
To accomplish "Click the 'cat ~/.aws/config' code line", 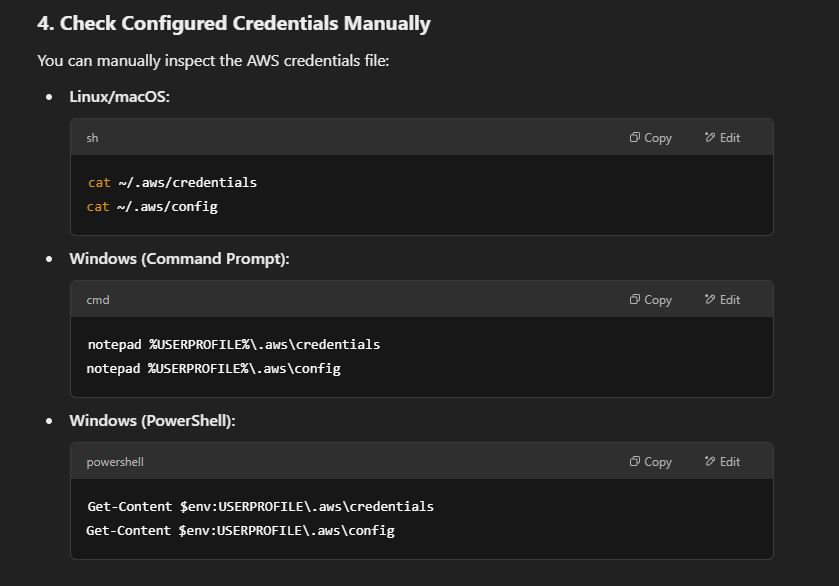I will 152,207.
